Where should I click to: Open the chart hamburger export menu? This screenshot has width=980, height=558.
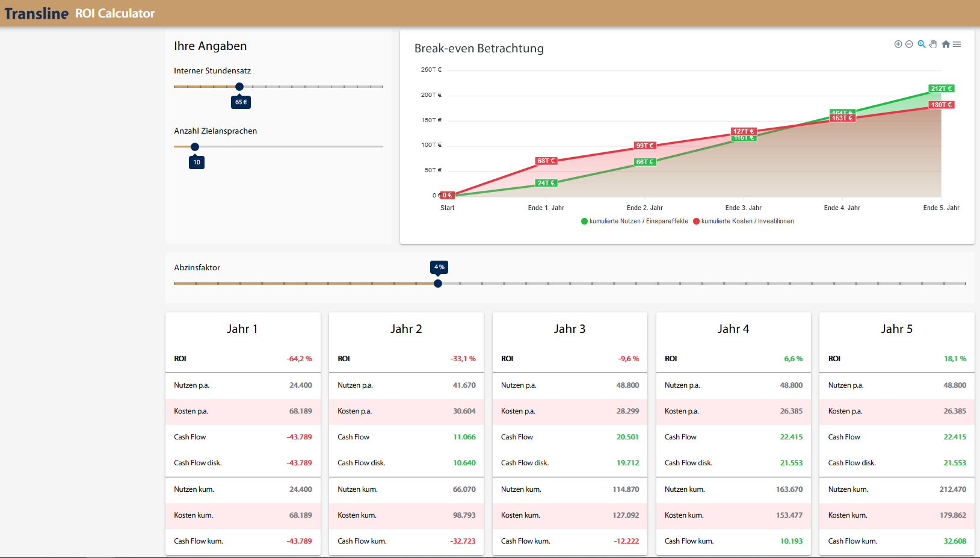(x=957, y=44)
